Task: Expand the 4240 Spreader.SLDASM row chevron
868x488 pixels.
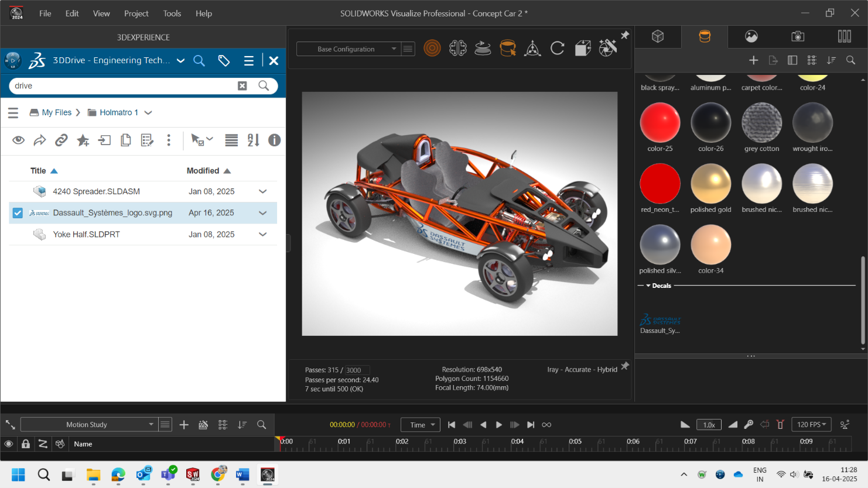Action: pyautogui.click(x=263, y=191)
